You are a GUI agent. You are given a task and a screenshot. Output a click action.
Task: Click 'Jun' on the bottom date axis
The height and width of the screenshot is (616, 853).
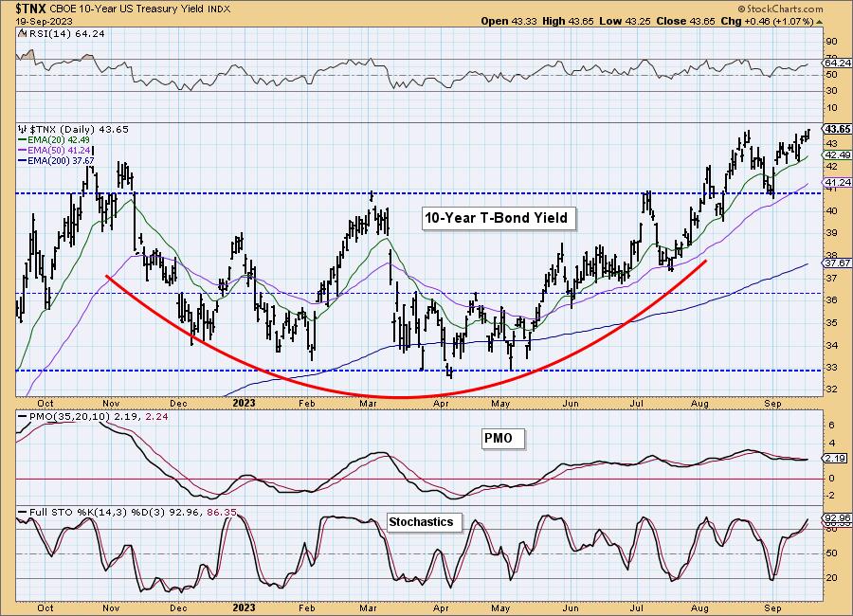click(571, 607)
